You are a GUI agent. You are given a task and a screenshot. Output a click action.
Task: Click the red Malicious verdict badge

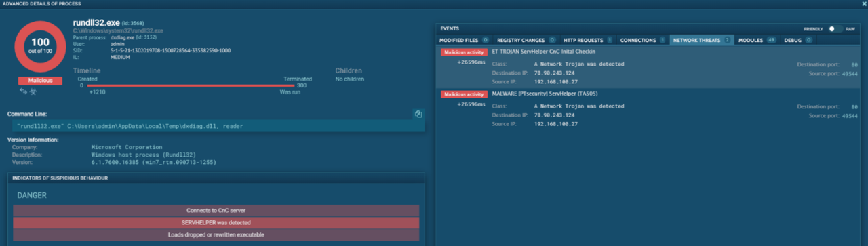point(41,80)
